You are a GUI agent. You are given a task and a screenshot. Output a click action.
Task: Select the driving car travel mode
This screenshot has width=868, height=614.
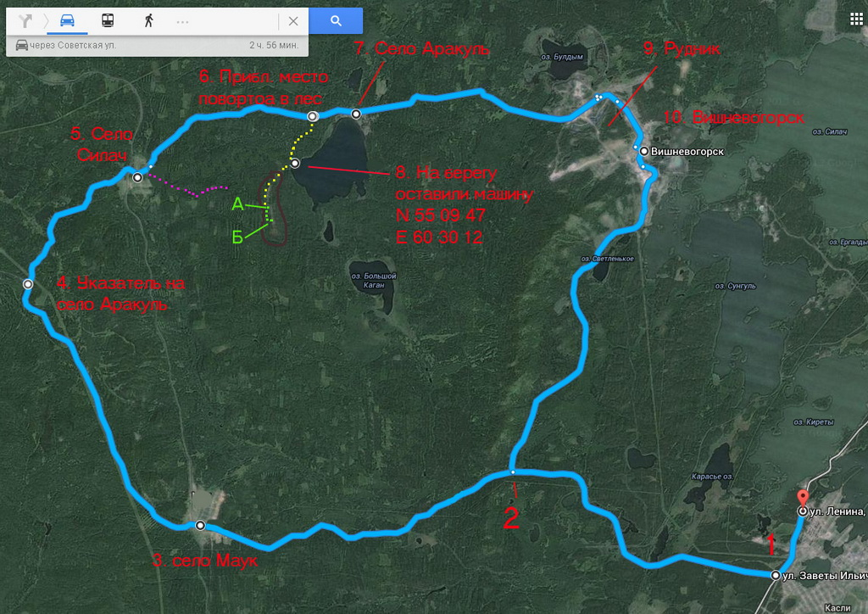click(68, 20)
